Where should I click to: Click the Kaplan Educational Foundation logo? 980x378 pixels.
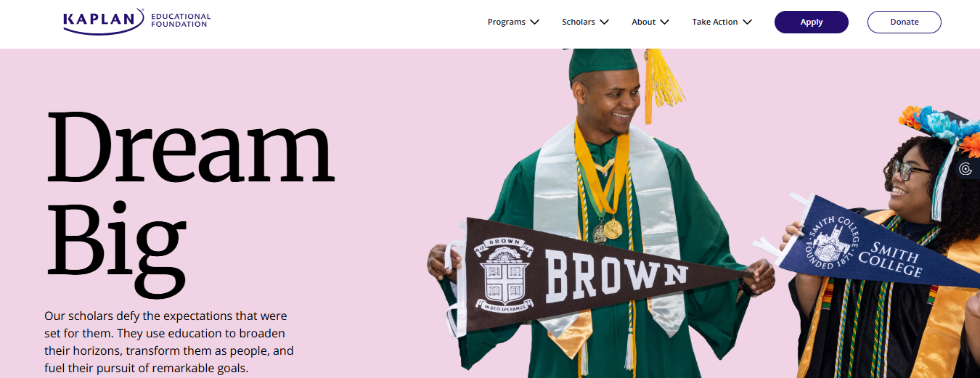[136, 21]
